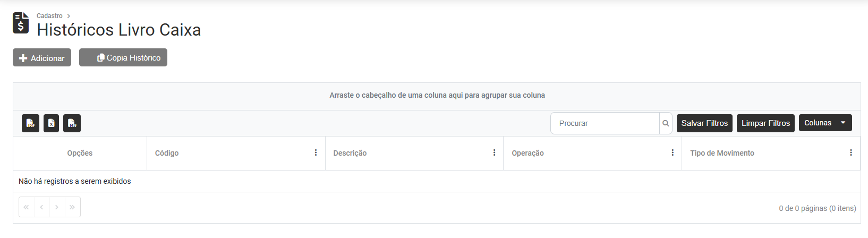
Task: Go to the previous page
Action: click(x=41, y=207)
